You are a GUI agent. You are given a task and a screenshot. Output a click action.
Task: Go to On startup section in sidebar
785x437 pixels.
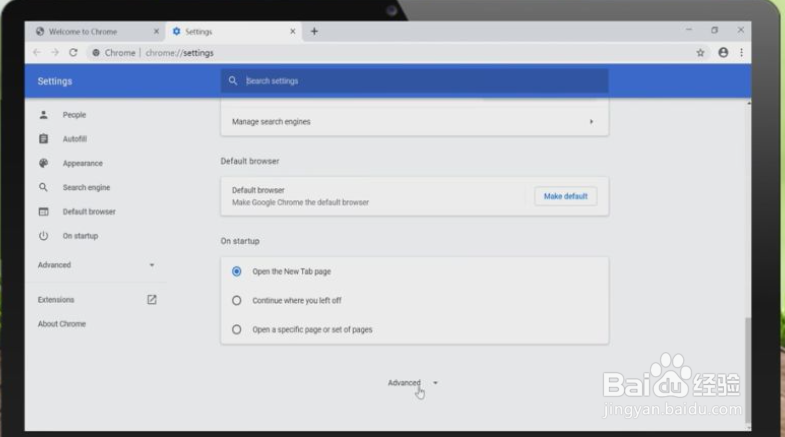point(80,236)
